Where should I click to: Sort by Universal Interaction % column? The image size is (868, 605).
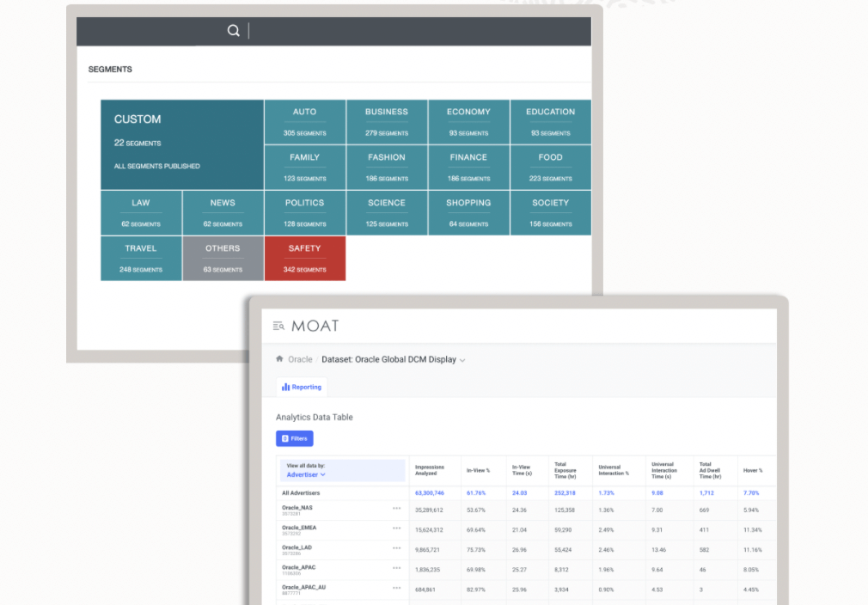pyautogui.click(x=614, y=470)
